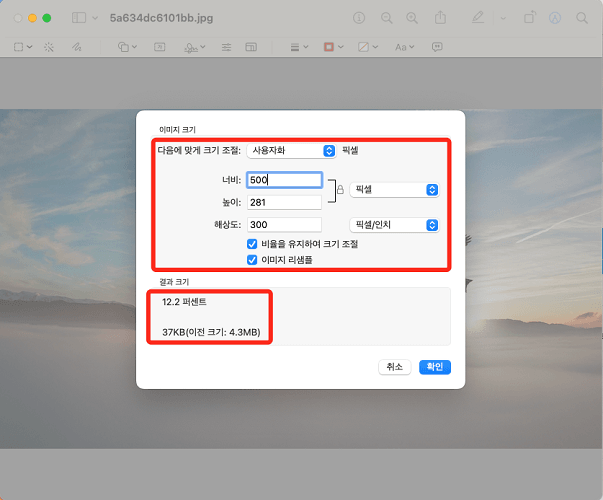Screen dimensions: 603x500
Task: Open the share icon in toolbar
Action: 440,17
